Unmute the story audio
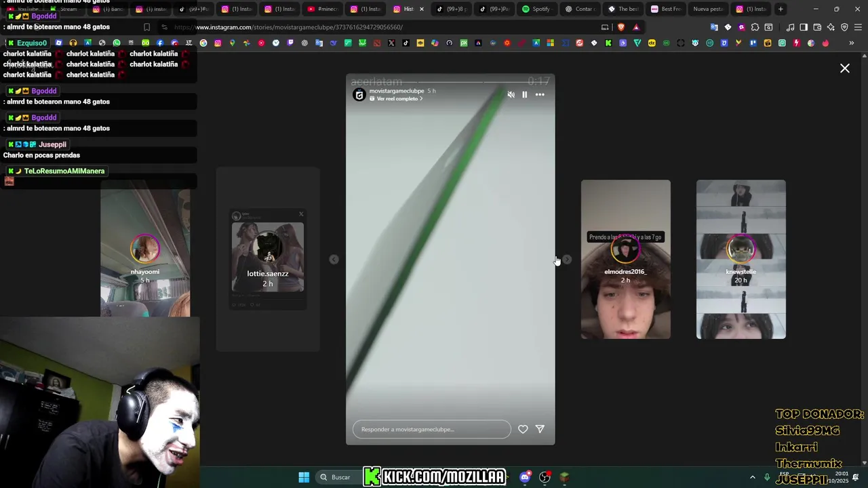 (x=511, y=95)
